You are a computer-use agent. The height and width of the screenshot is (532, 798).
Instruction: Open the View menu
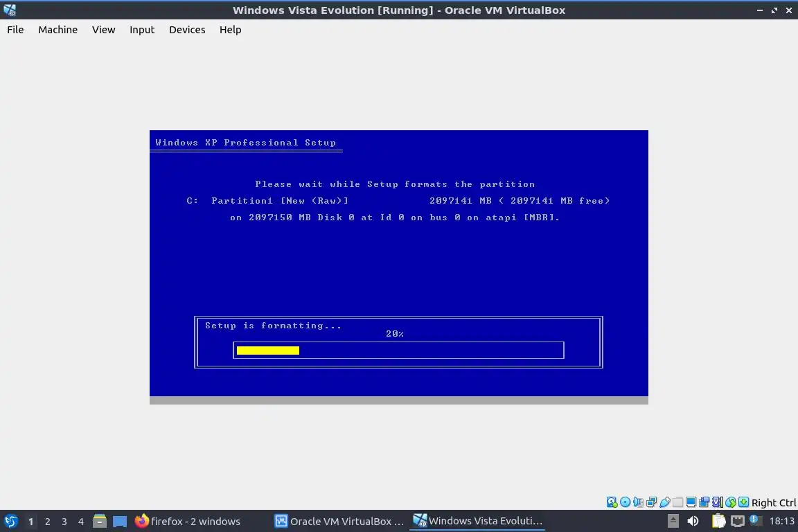[103, 30]
